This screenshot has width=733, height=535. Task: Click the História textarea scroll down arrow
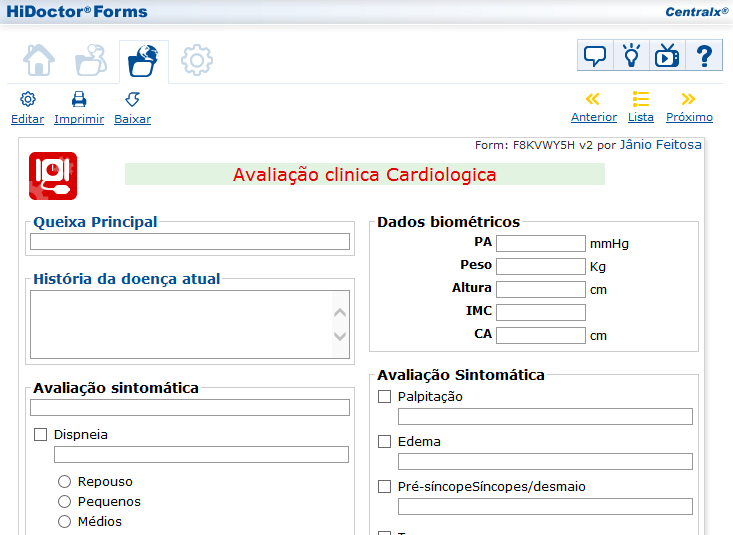pyautogui.click(x=340, y=336)
